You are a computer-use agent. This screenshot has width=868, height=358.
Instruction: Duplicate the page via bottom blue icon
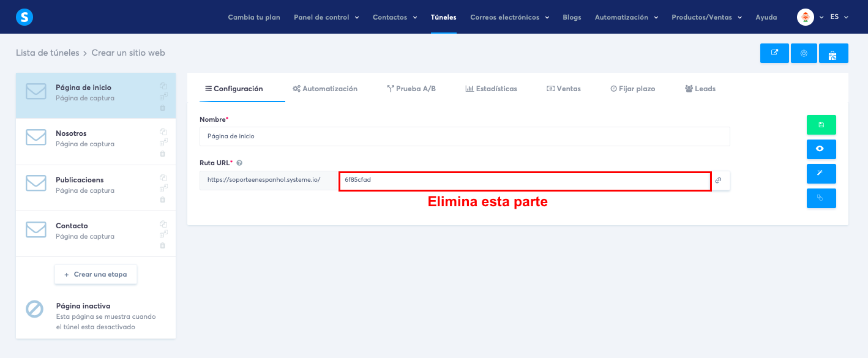(x=821, y=198)
